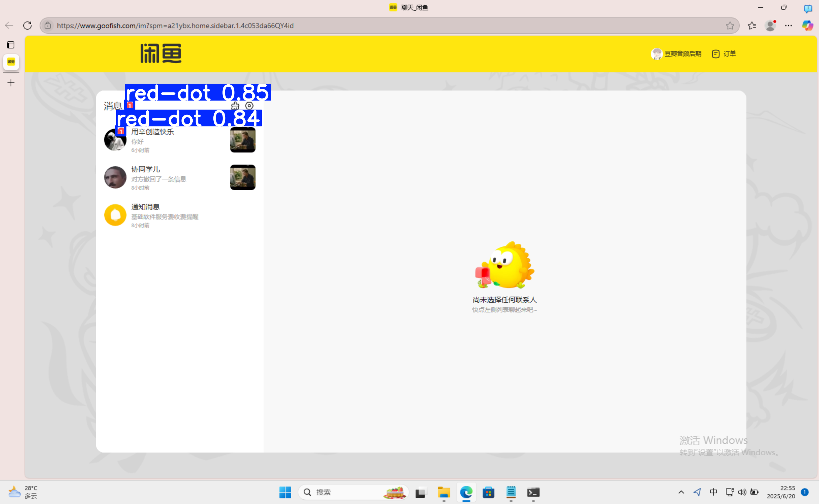Click the orders icon beside 订单
The image size is (819, 504).
tap(716, 54)
